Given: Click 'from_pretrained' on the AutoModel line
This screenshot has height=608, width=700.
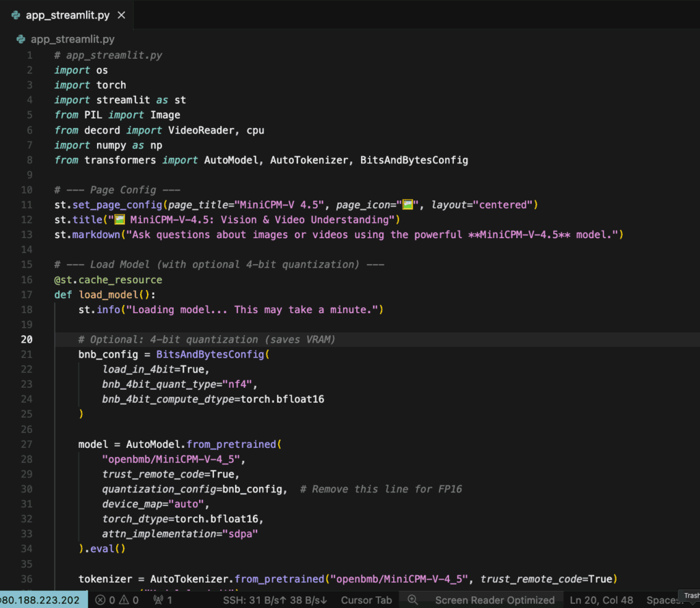Looking at the screenshot, I should coord(231,444).
